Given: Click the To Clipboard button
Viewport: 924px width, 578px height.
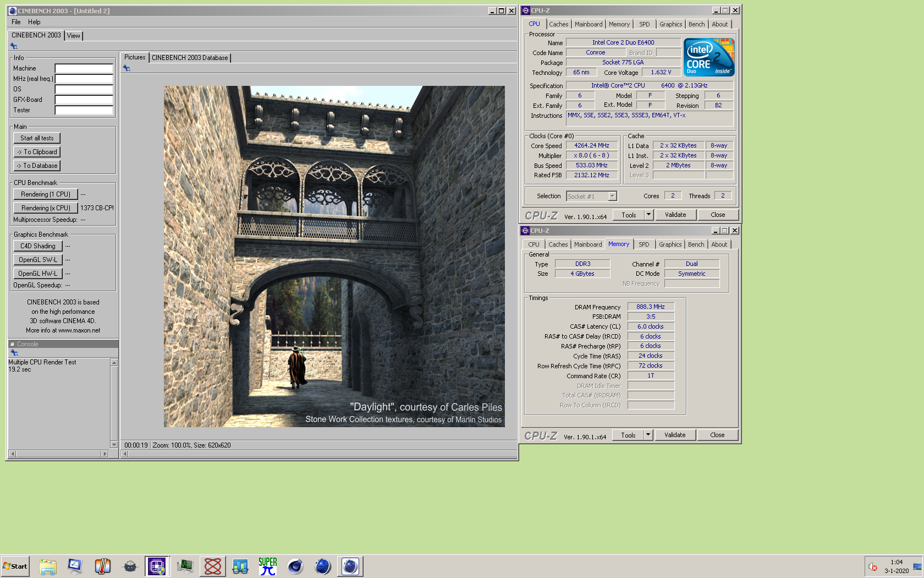Looking at the screenshot, I should click(x=37, y=152).
